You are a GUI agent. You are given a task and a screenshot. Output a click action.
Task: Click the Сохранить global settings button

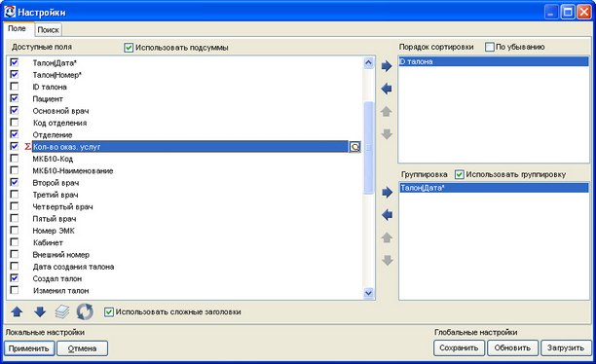click(459, 347)
